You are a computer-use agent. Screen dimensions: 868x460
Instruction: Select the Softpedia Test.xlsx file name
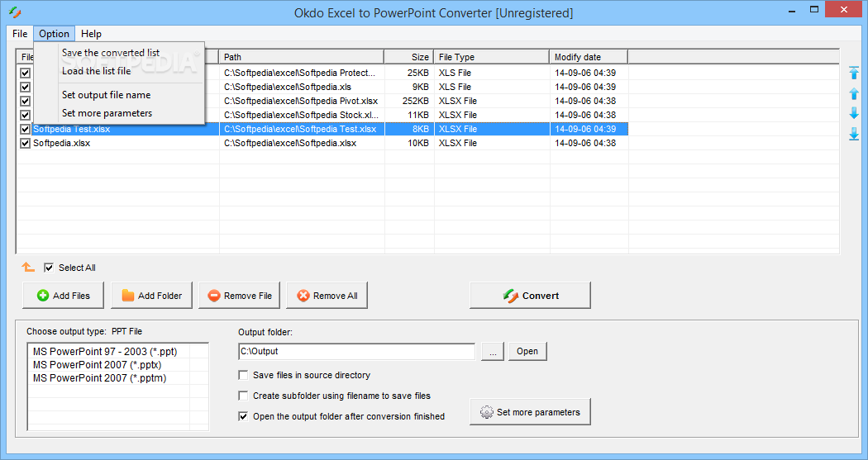(x=71, y=129)
